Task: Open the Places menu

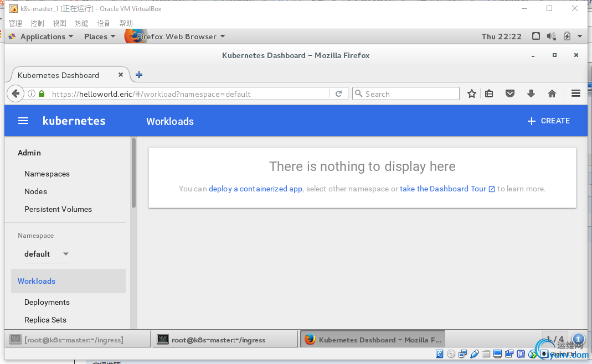Action: coord(100,37)
